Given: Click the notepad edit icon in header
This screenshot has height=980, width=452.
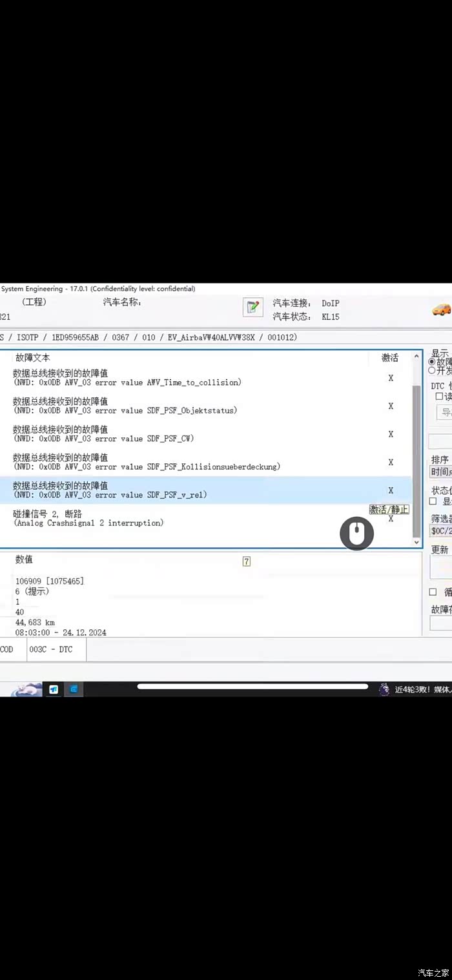Looking at the screenshot, I should click(252, 307).
